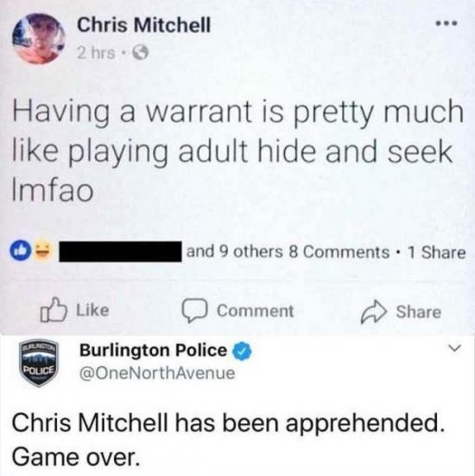Screen dimensions: 475x476
Task: Click the arrow Share icon
Action: (x=374, y=312)
